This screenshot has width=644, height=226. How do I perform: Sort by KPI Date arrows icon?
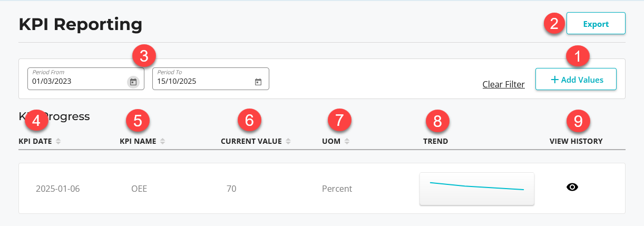[x=58, y=141]
